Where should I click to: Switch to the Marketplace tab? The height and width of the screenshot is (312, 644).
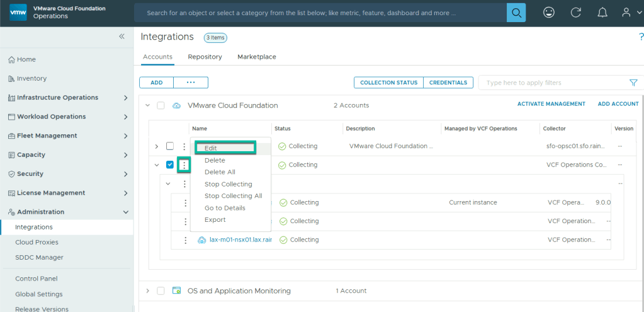pyautogui.click(x=256, y=57)
